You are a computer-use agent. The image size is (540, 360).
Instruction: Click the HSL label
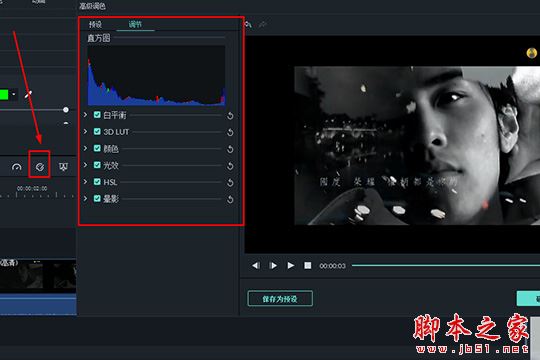[110, 182]
